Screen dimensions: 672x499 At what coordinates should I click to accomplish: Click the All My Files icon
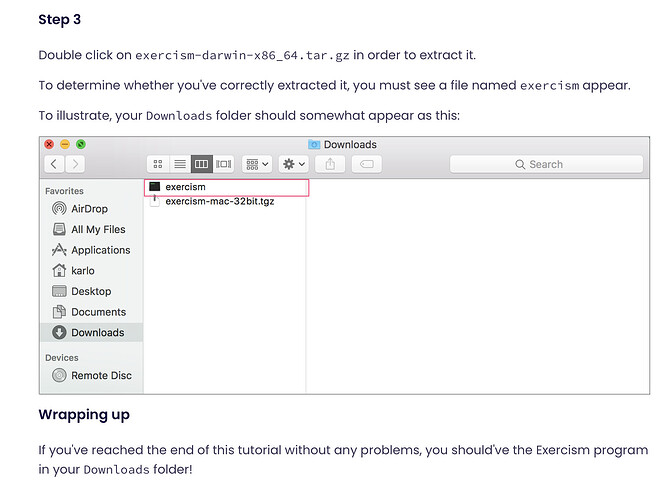(x=59, y=229)
